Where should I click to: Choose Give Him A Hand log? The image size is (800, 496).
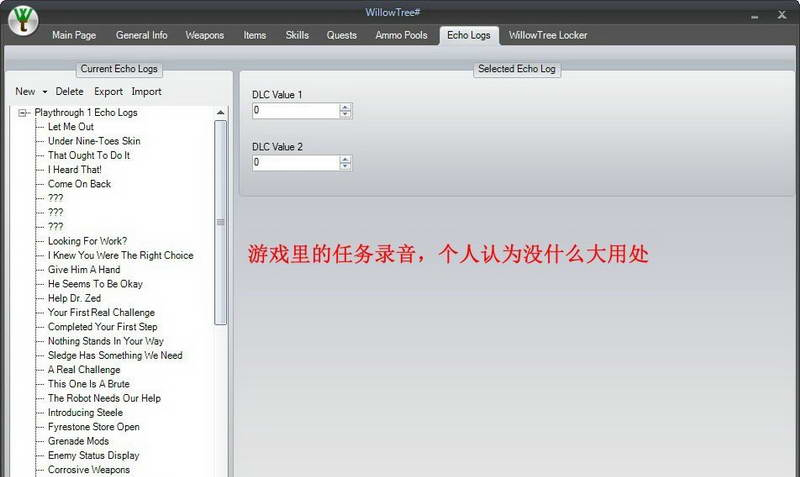[x=84, y=269]
